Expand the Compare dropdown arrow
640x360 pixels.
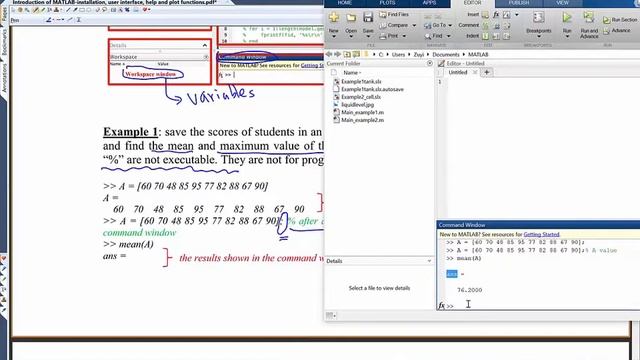(414, 25)
